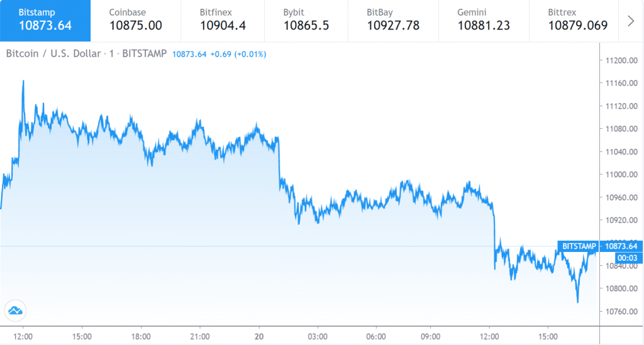
Task: Click the "20" date marker on the time axis
Action: tap(258, 335)
